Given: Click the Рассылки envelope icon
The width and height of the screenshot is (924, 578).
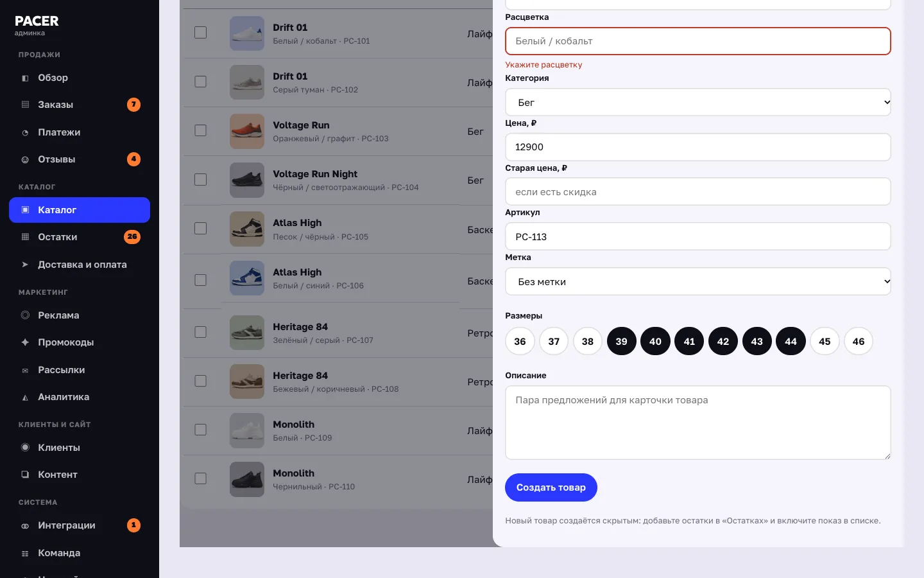Looking at the screenshot, I should pyautogui.click(x=25, y=370).
